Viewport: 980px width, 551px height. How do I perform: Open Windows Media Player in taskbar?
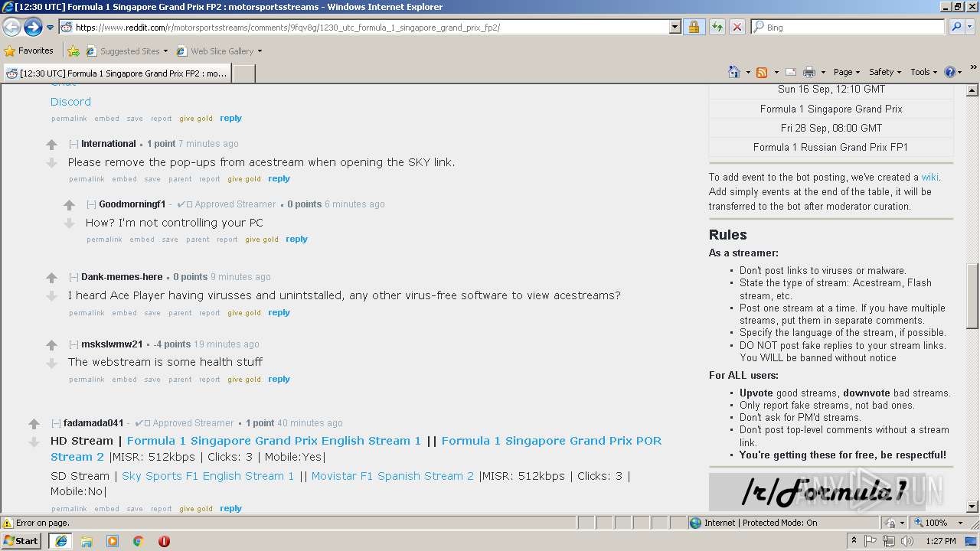pyautogui.click(x=113, y=541)
